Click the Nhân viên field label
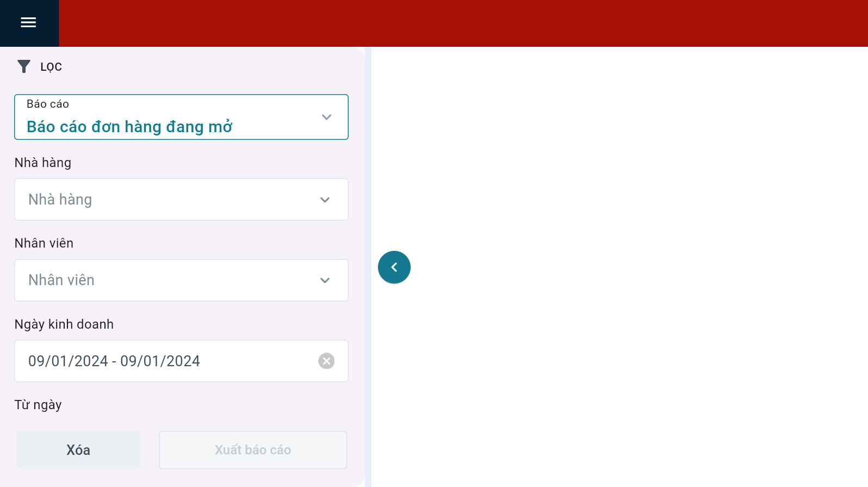The width and height of the screenshot is (868, 487). point(44,243)
